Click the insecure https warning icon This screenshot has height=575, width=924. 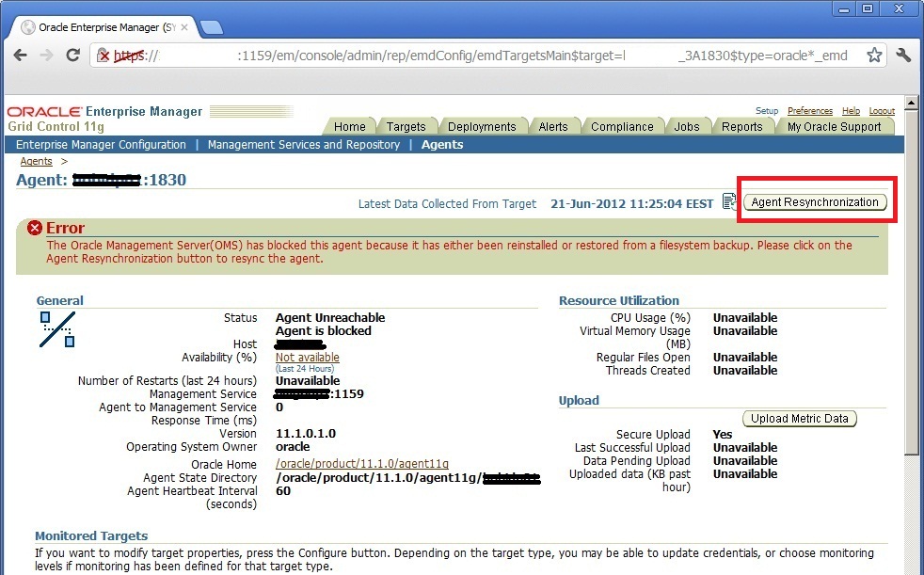104,56
